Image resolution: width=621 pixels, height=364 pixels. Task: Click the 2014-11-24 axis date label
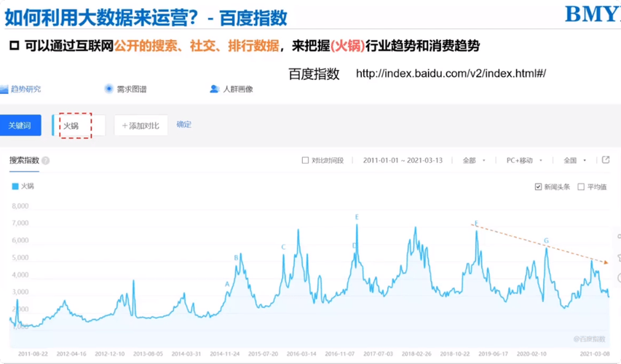pos(224,354)
